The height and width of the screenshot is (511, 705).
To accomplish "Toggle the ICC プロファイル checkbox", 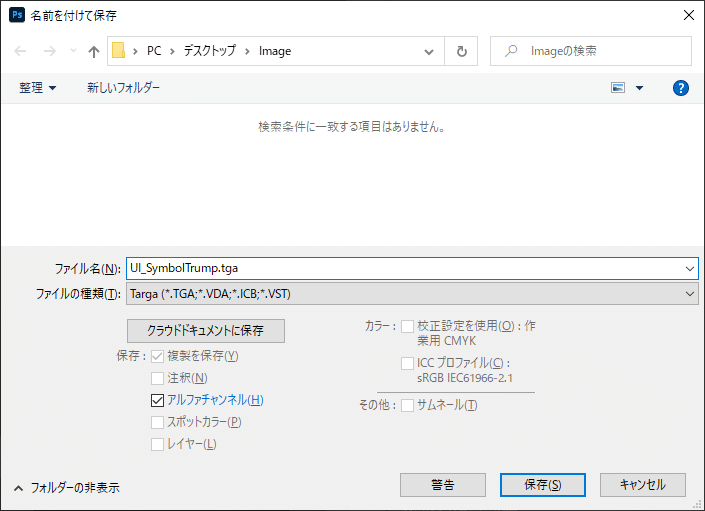I will click(407, 363).
